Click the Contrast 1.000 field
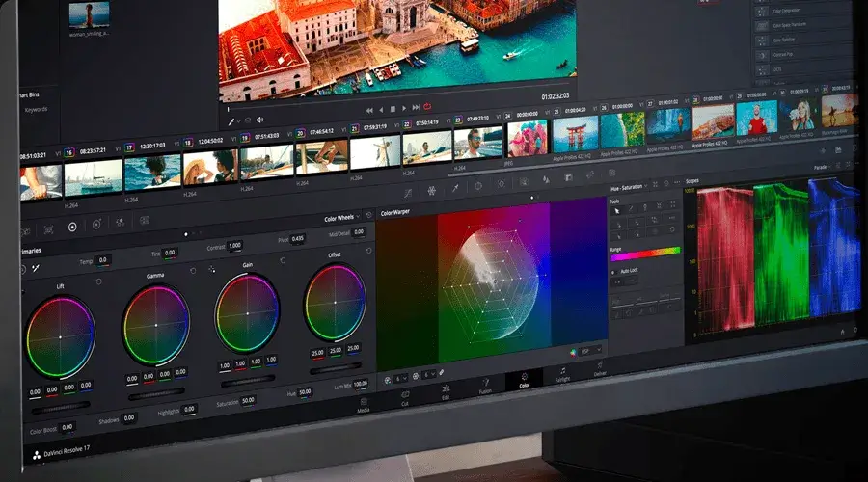 tap(234, 245)
